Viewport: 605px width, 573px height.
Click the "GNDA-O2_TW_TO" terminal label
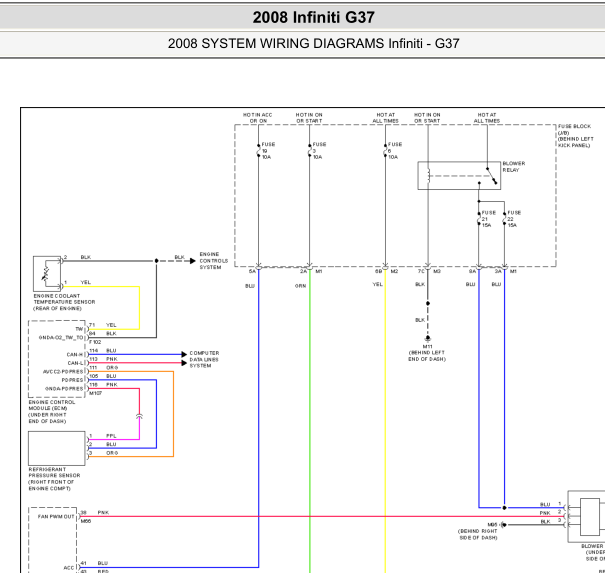coord(61,338)
